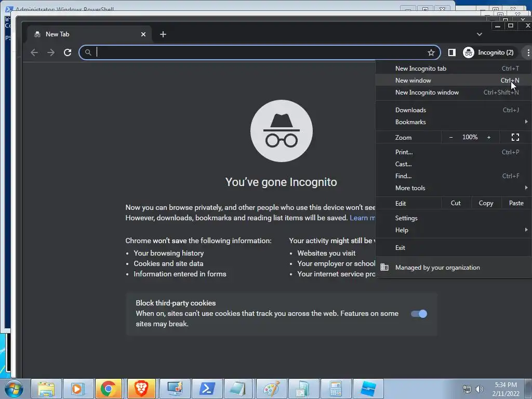Open Downloads from the Chrome menu
This screenshot has height=399, width=532.
pos(454,110)
